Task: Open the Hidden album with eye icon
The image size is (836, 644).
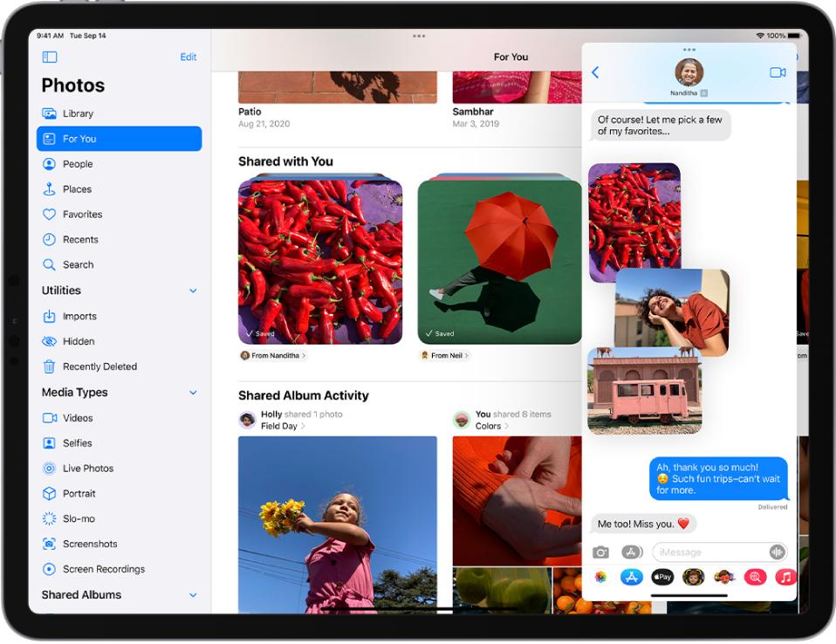Action: [79, 342]
